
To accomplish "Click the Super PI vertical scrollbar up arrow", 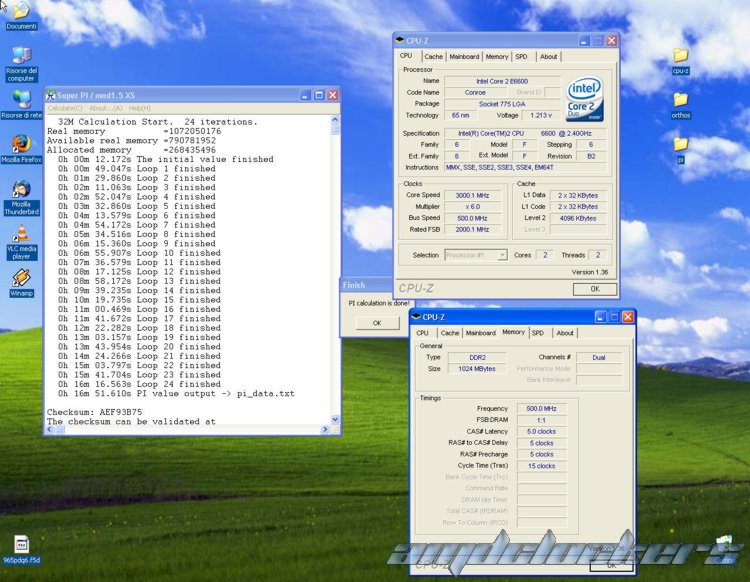I will [x=337, y=119].
